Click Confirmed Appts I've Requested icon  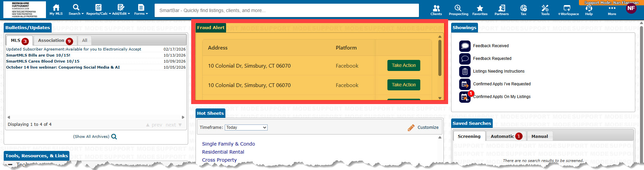click(465, 84)
